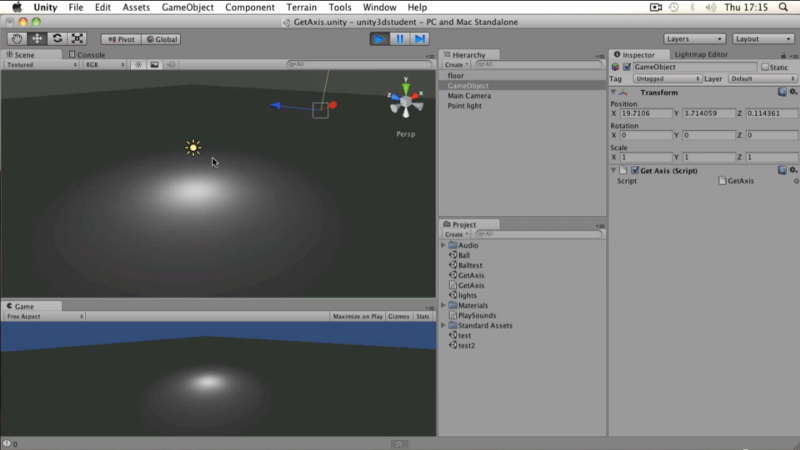This screenshot has height=450, width=800.
Task: Click the Position X field
Action: tap(646, 113)
